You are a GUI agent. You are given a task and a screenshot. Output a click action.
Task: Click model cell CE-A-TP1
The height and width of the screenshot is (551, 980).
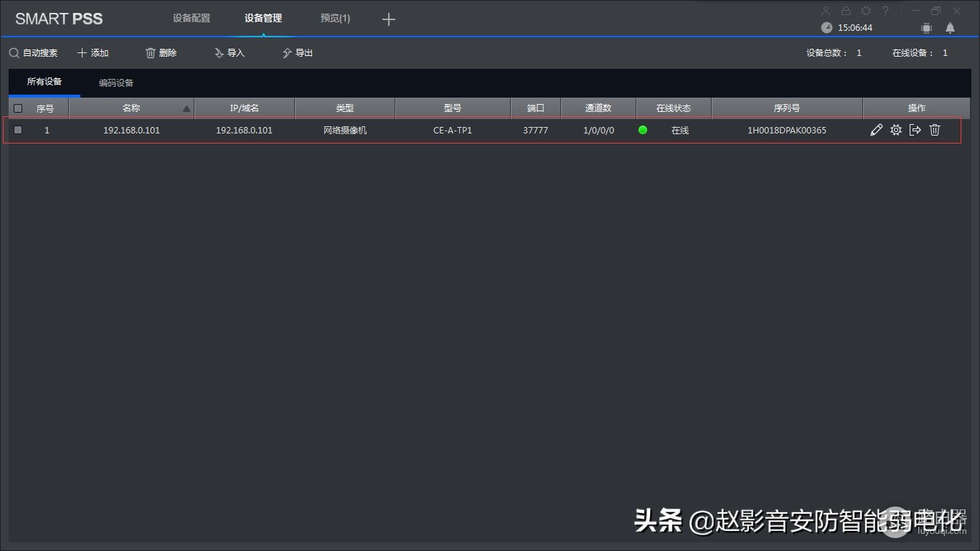pyautogui.click(x=453, y=131)
